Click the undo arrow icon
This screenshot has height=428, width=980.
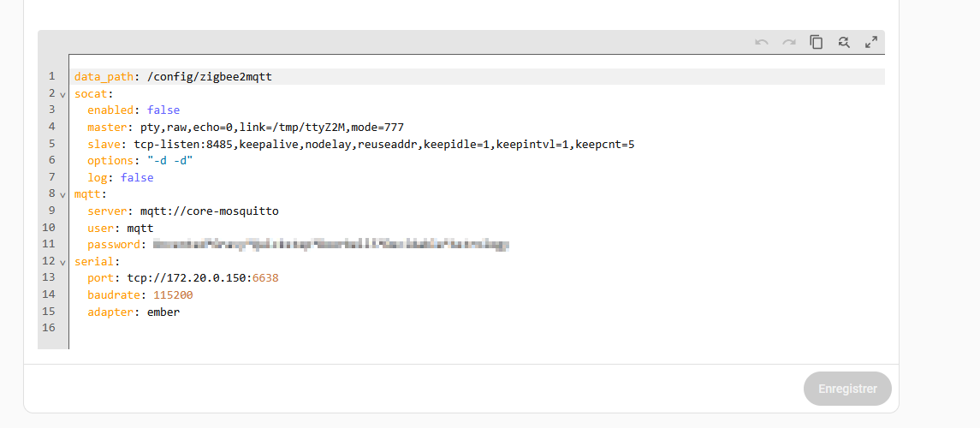pos(761,42)
